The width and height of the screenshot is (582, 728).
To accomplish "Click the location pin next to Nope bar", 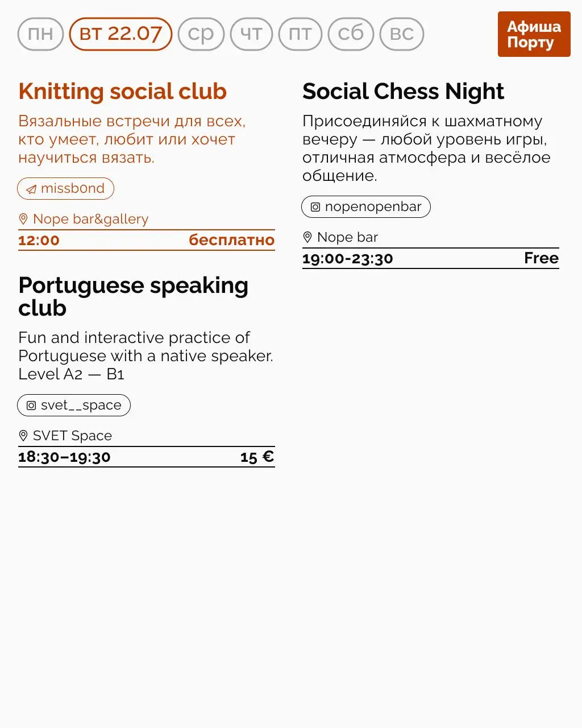I will pos(307,237).
